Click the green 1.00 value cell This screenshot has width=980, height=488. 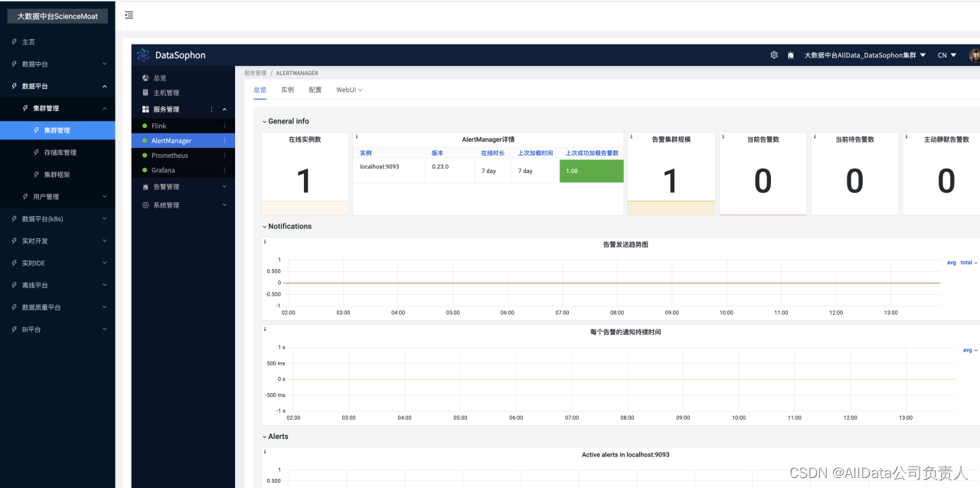pyautogui.click(x=592, y=171)
